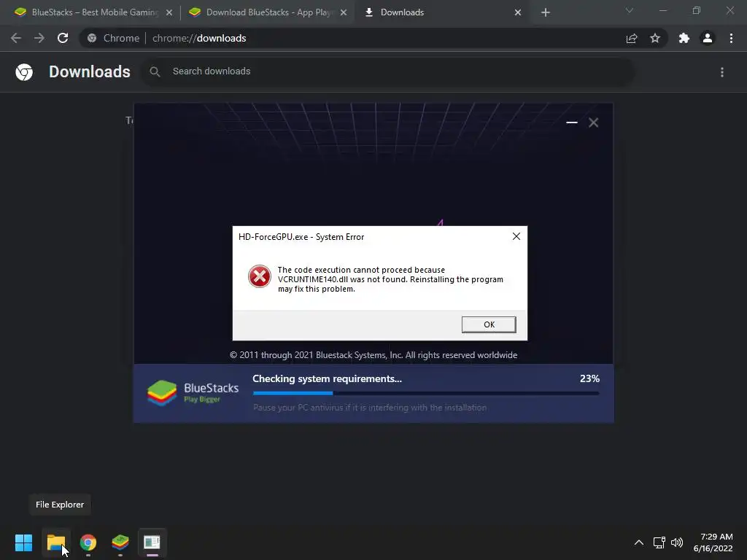Open the Extensions puzzle icon
Viewport: 747px width, 560px height.
click(x=684, y=38)
